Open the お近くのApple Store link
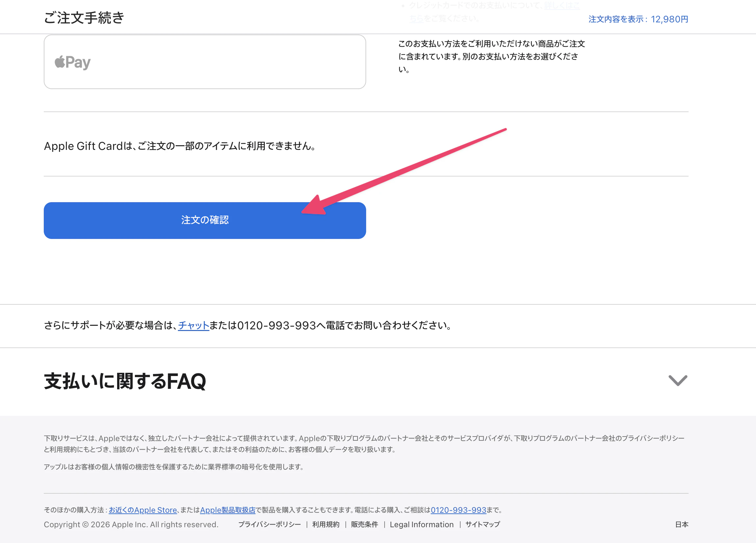The width and height of the screenshot is (756, 543). [x=143, y=510]
